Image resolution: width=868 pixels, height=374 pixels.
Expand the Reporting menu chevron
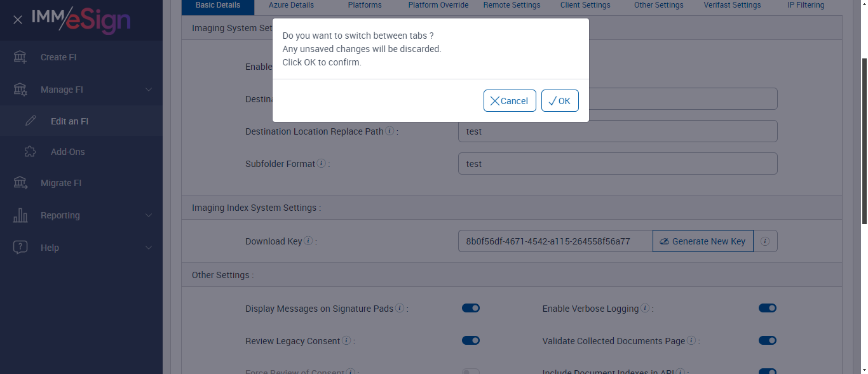pos(149,215)
